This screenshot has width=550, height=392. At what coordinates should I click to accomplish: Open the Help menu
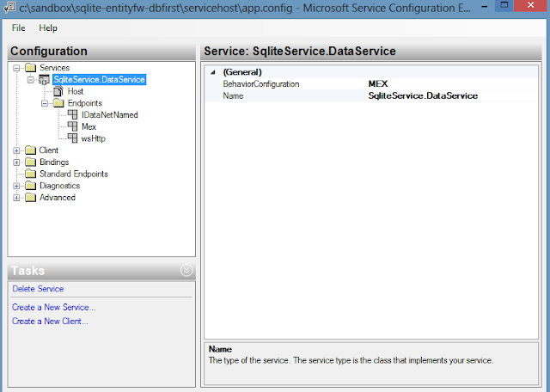pyautogui.click(x=48, y=28)
